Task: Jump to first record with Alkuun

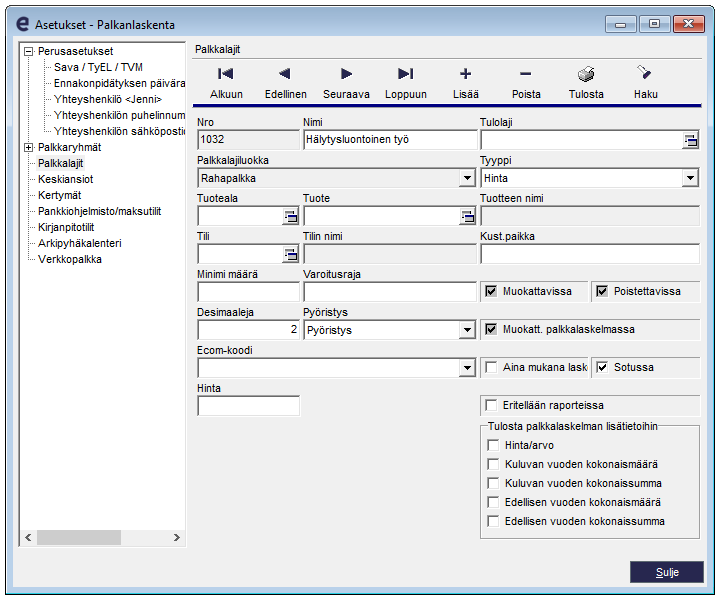Action: click(x=226, y=82)
